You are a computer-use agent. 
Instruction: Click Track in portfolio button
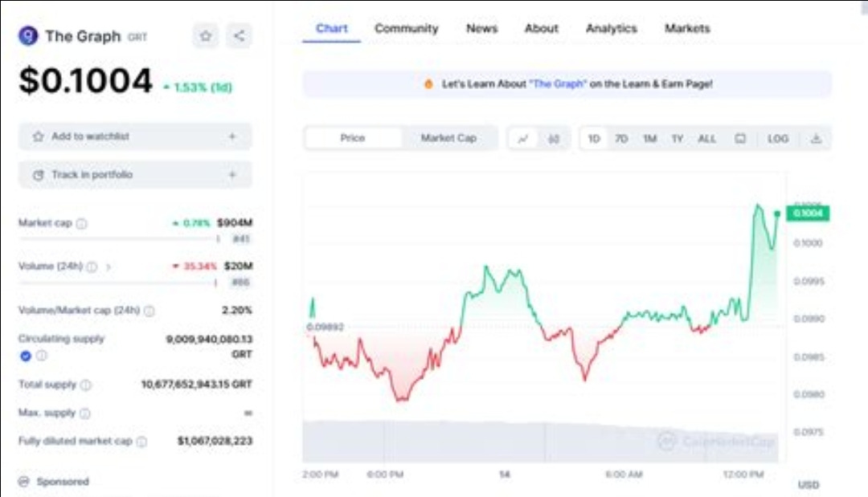[x=135, y=175]
